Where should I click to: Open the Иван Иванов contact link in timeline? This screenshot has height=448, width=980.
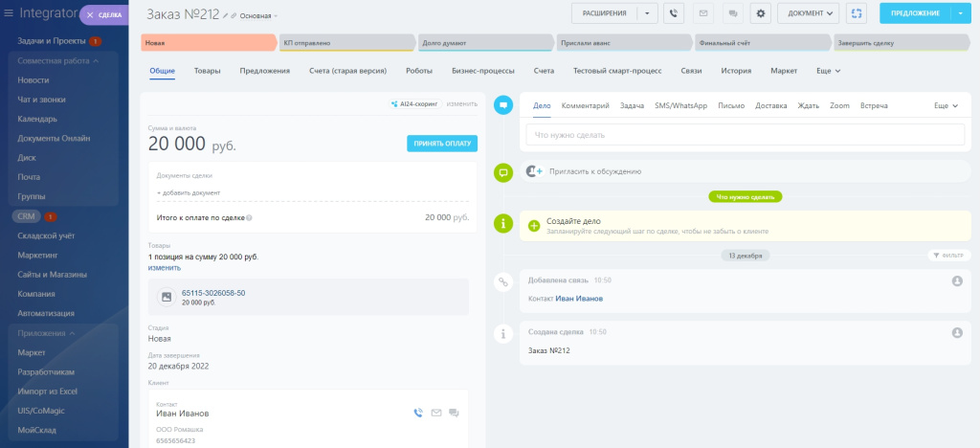click(x=579, y=299)
